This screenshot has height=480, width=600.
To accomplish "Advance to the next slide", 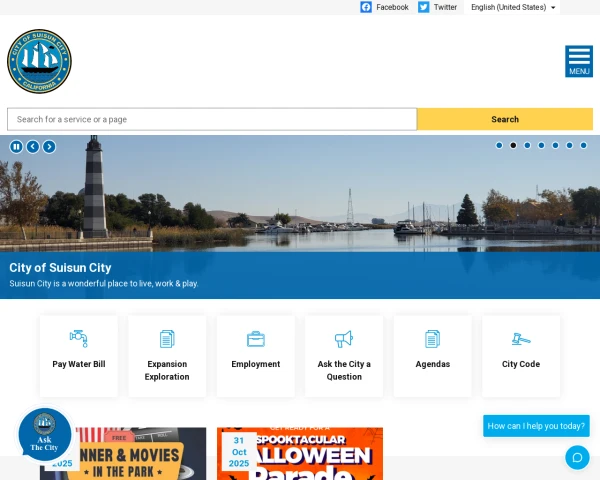I will pyautogui.click(x=49, y=147).
